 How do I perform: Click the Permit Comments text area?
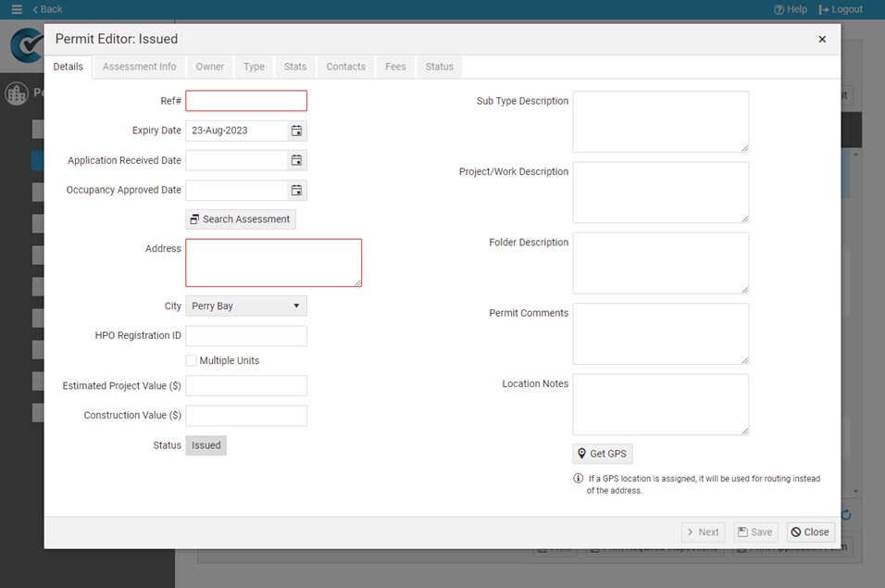660,333
